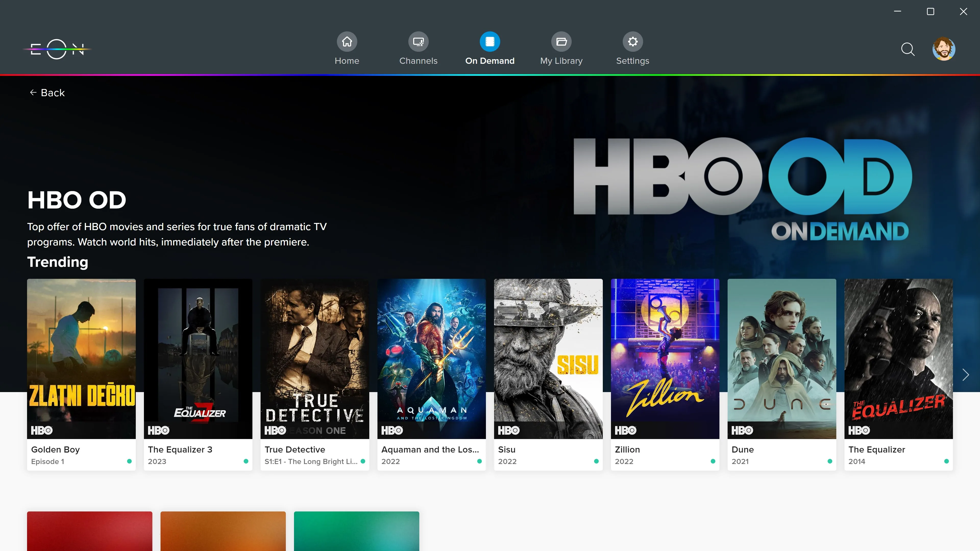The width and height of the screenshot is (980, 551).
Task: Click the Golden Boy title text
Action: pyautogui.click(x=55, y=449)
